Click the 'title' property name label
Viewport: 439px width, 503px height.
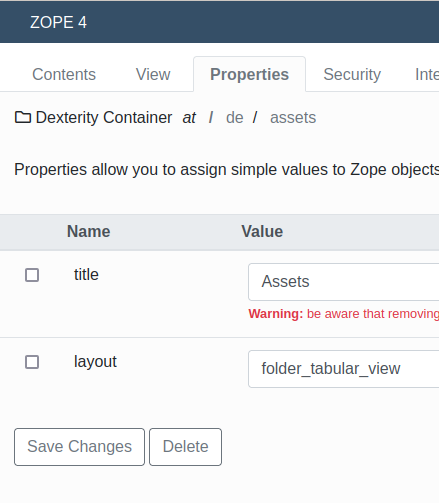coord(86,275)
